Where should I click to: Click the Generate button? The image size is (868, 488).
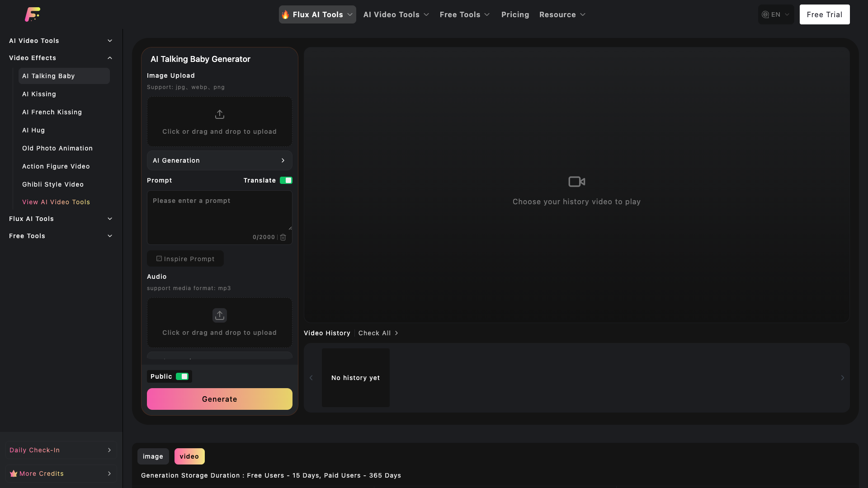(x=220, y=399)
